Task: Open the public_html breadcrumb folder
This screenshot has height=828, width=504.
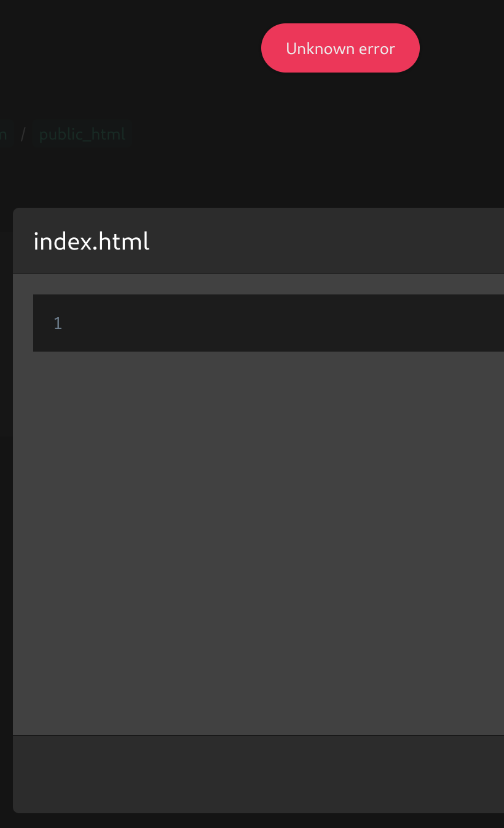Action: [82, 134]
